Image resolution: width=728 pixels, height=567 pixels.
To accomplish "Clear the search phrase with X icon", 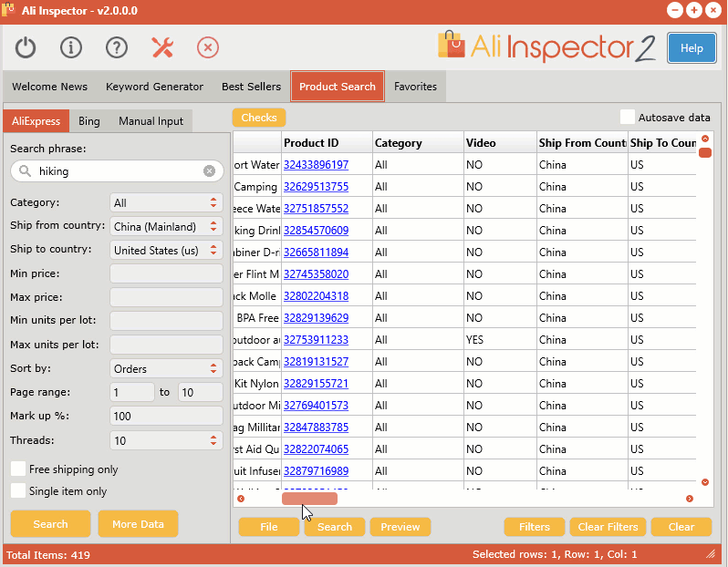I will pos(209,170).
